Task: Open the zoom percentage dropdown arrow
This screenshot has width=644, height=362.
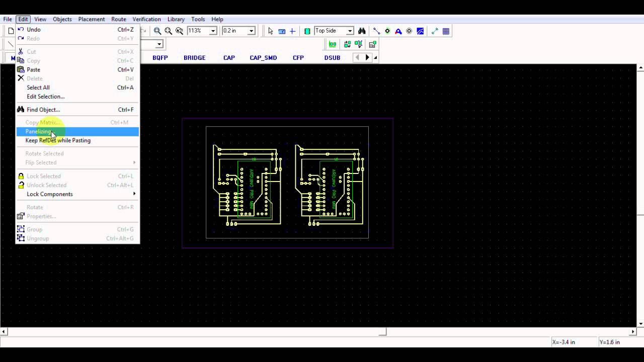Action: coord(213,31)
